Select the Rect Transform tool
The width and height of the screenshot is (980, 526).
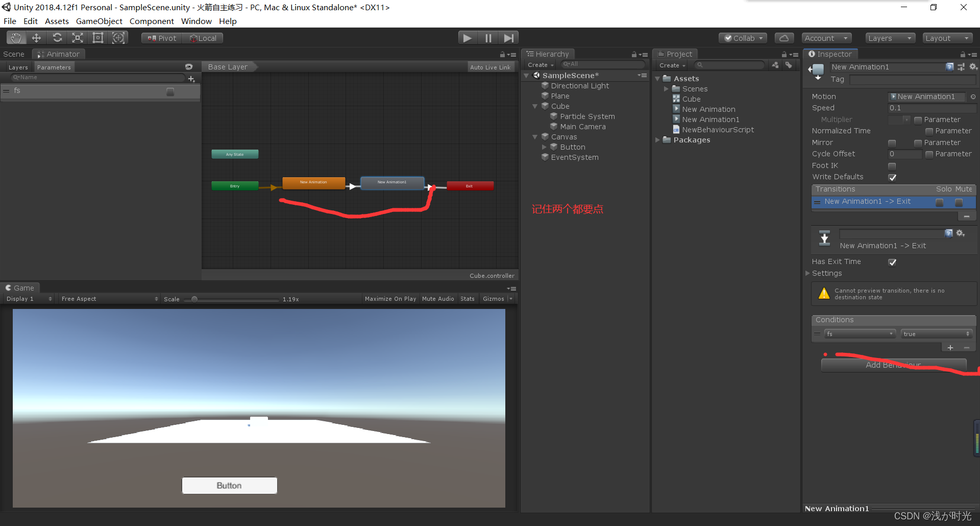[98, 38]
